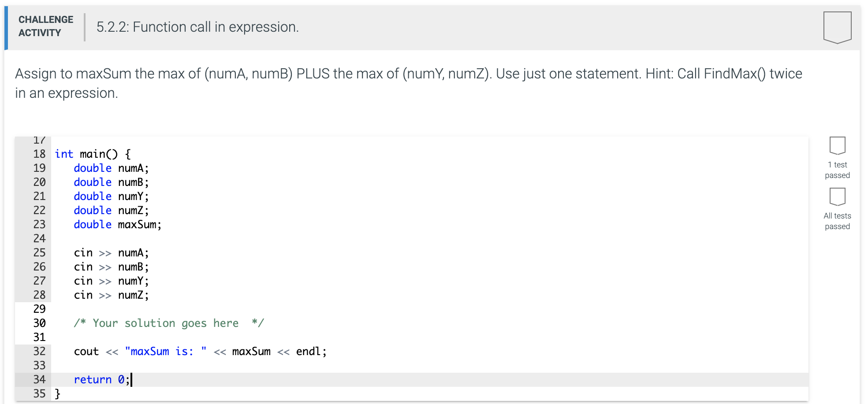The image size is (868, 404).
Task: Click the 'All tests passed' badge icon
Action: pos(837,196)
